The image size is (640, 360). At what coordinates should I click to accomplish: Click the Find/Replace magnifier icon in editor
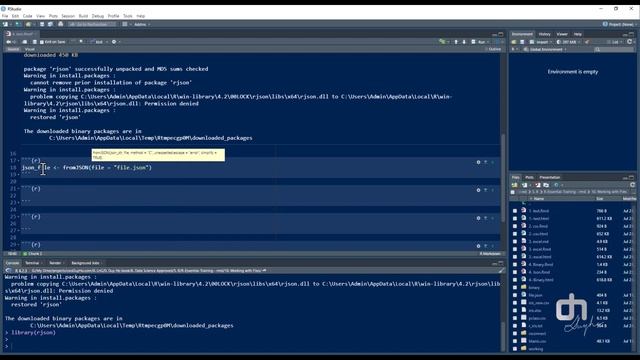click(x=81, y=42)
